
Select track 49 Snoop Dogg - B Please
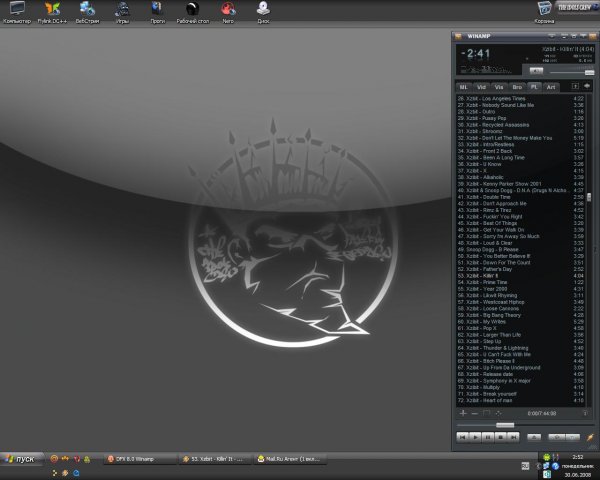(x=521, y=249)
